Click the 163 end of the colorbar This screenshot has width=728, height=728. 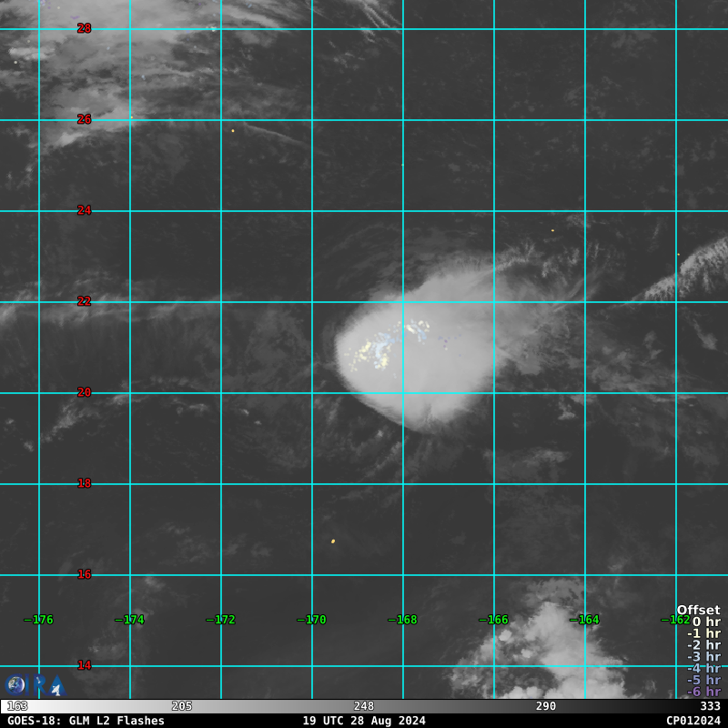[17, 706]
